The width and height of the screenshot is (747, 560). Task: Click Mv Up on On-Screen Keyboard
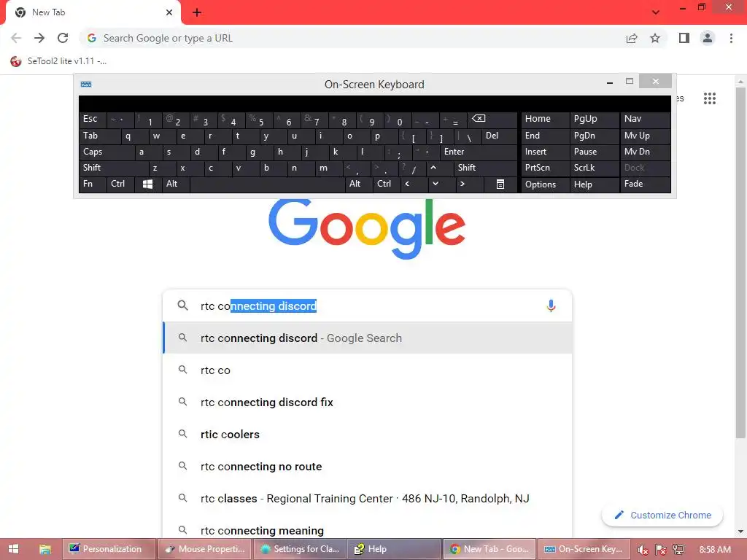click(645, 136)
